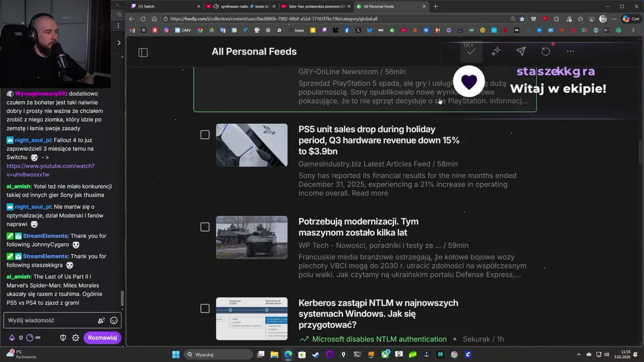Click username WymaginowanyDX in chat
644x362 pixels.
pos(41,94)
